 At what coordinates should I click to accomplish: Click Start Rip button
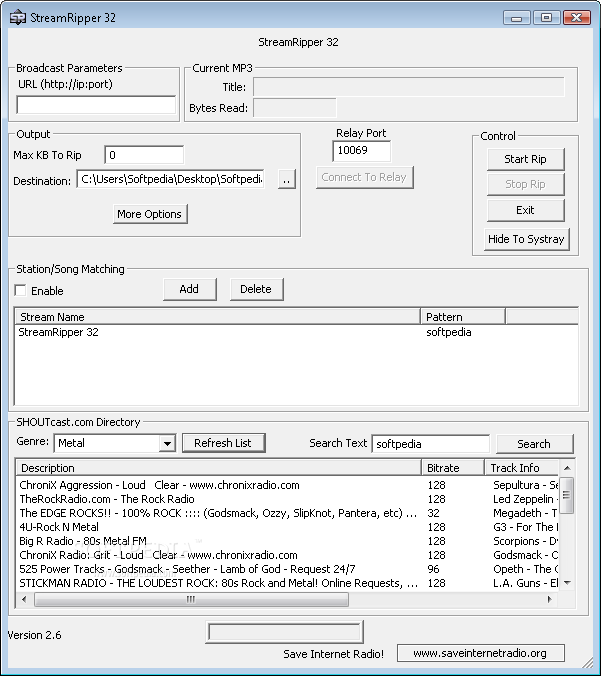click(x=525, y=159)
